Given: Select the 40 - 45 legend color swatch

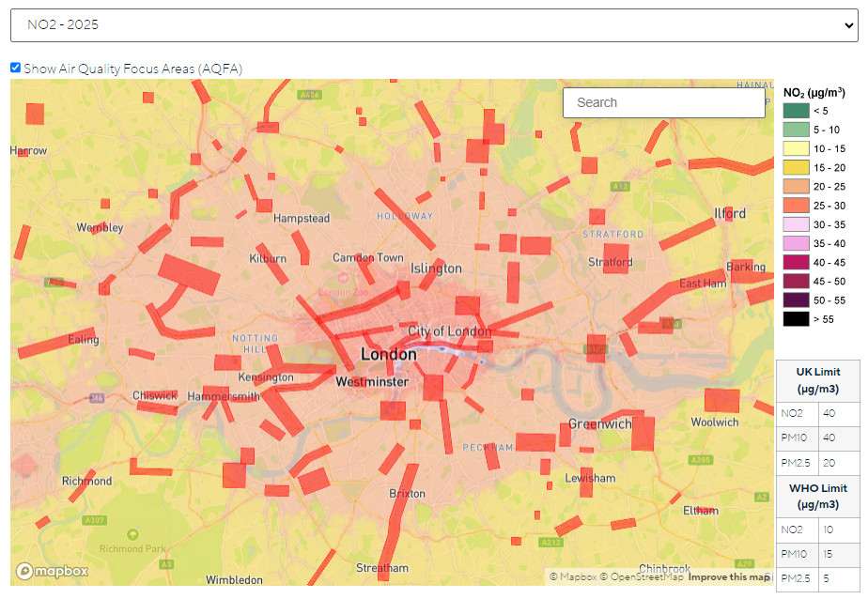Looking at the screenshot, I should [x=796, y=262].
